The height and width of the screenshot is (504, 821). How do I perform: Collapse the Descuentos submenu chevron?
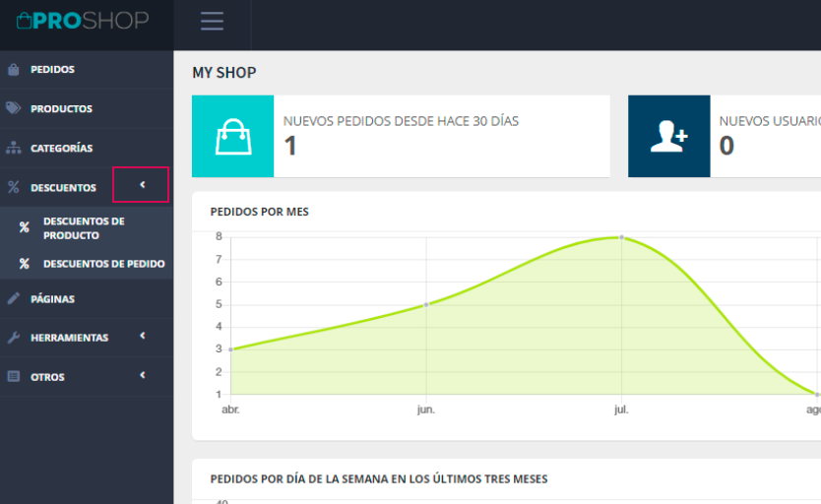coord(142,185)
